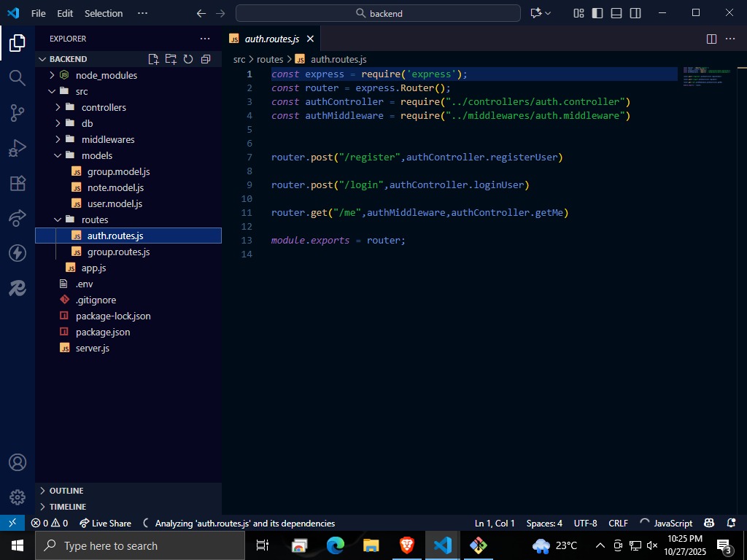The width and height of the screenshot is (747, 560).
Task: Open the Edit menu
Action: 64,12
